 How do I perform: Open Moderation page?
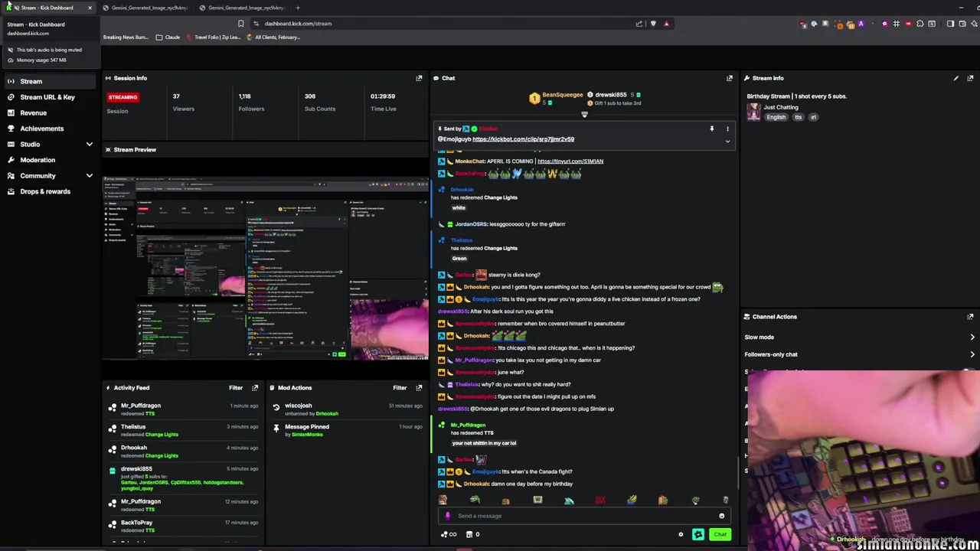click(x=50, y=160)
